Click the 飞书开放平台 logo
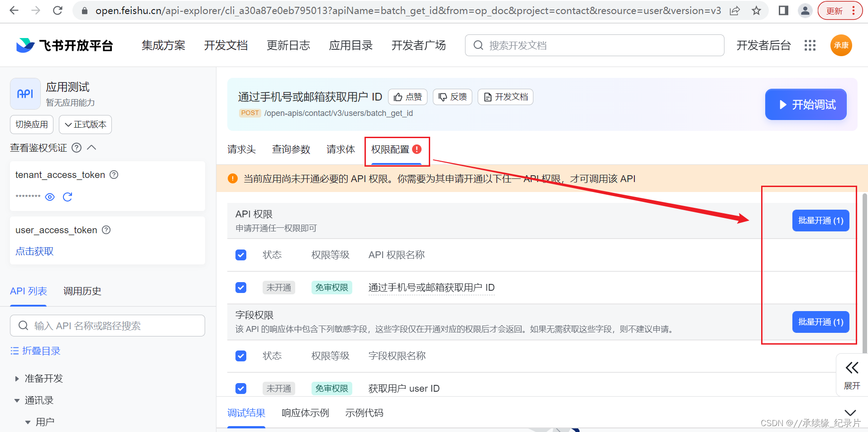This screenshot has width=868, height=432. coord(64,45)
